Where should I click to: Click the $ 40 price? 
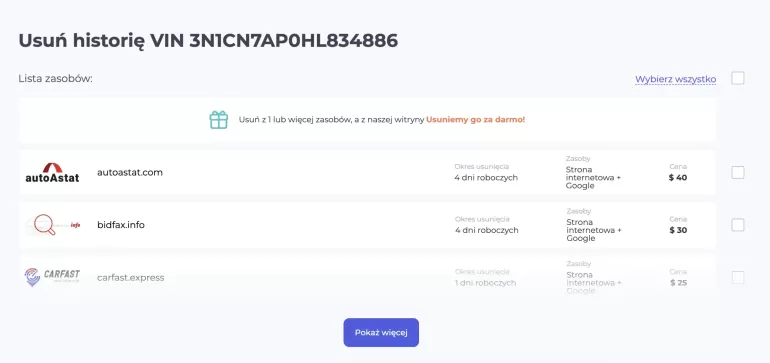point(678,177)
